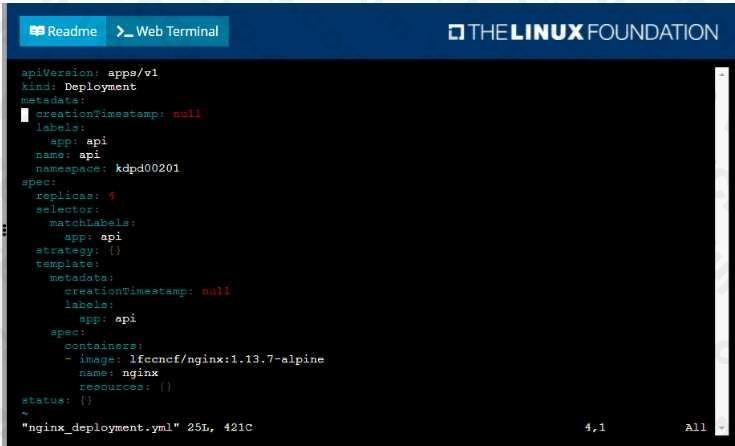Open the Readme tab
This screenshot has height=446, width=735.
coord(63,31)
